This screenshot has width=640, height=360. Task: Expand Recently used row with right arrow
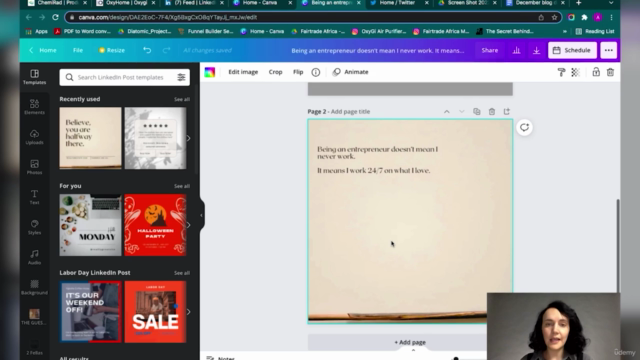[188, 138]
